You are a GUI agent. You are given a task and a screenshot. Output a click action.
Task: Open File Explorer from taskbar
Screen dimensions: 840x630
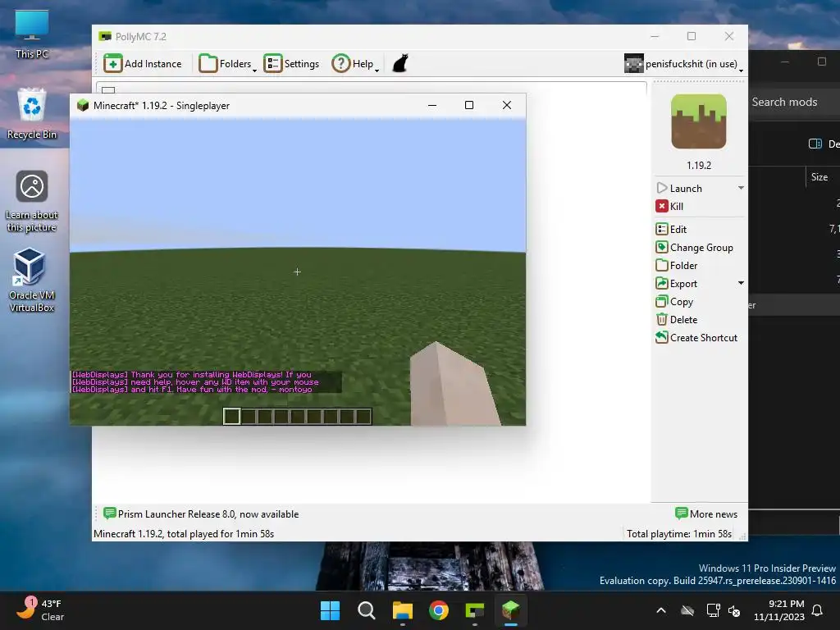point(402,610)
